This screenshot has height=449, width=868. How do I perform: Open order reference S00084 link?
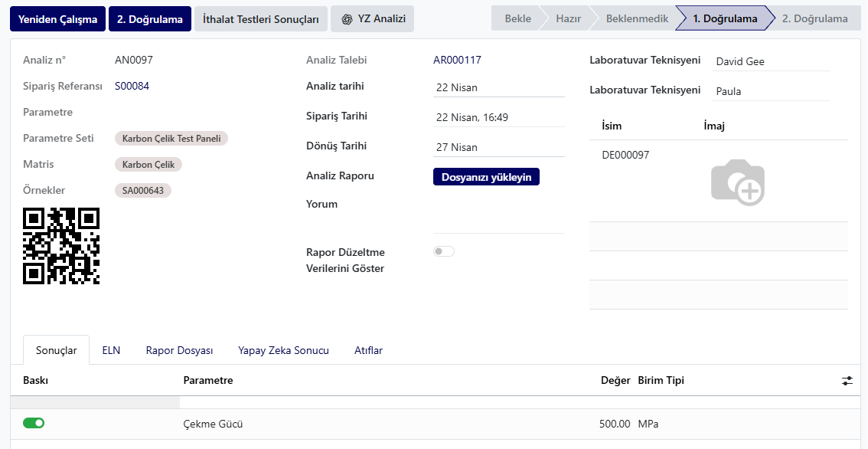click(132, 86)
